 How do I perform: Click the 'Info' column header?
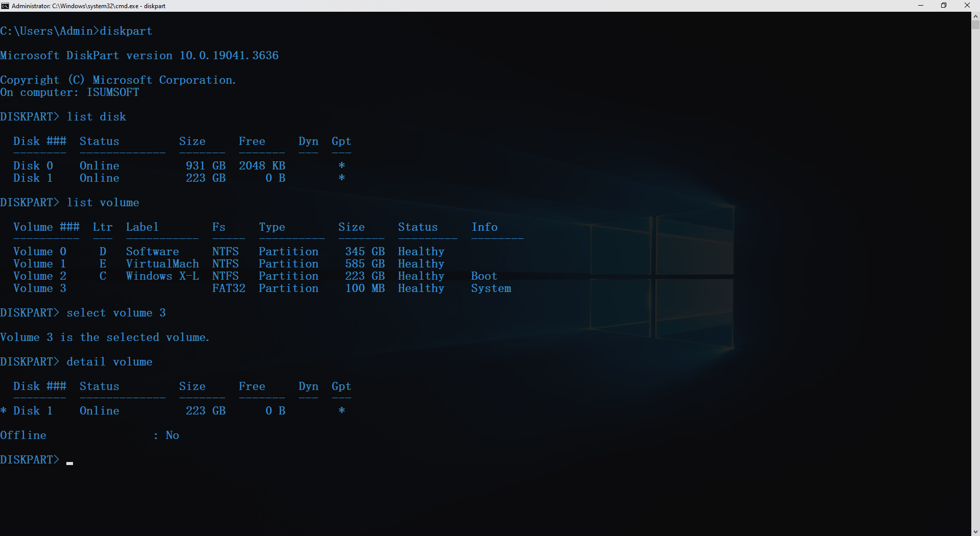click(484, 227)
